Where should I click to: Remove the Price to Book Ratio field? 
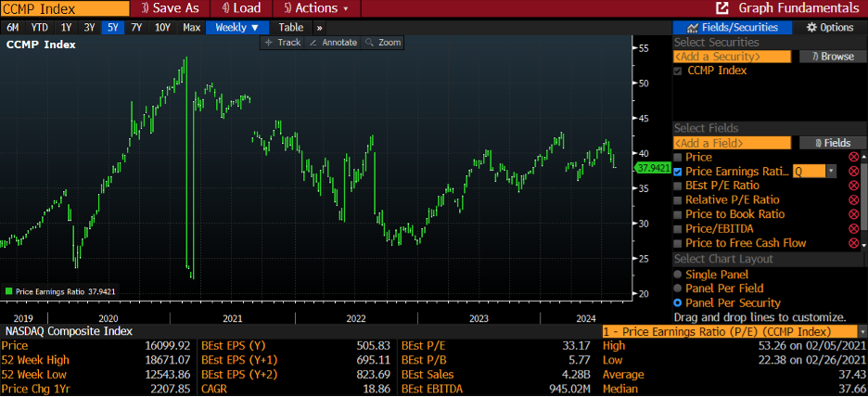(853, 214)
